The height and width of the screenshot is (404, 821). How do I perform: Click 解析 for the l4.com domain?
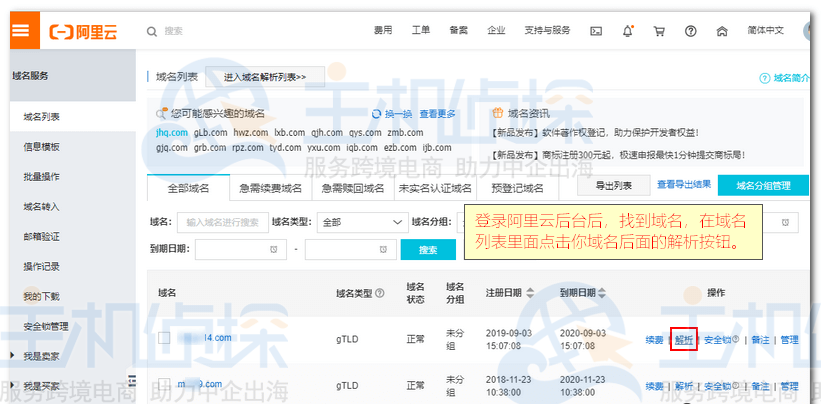click(x=684, y=340)
